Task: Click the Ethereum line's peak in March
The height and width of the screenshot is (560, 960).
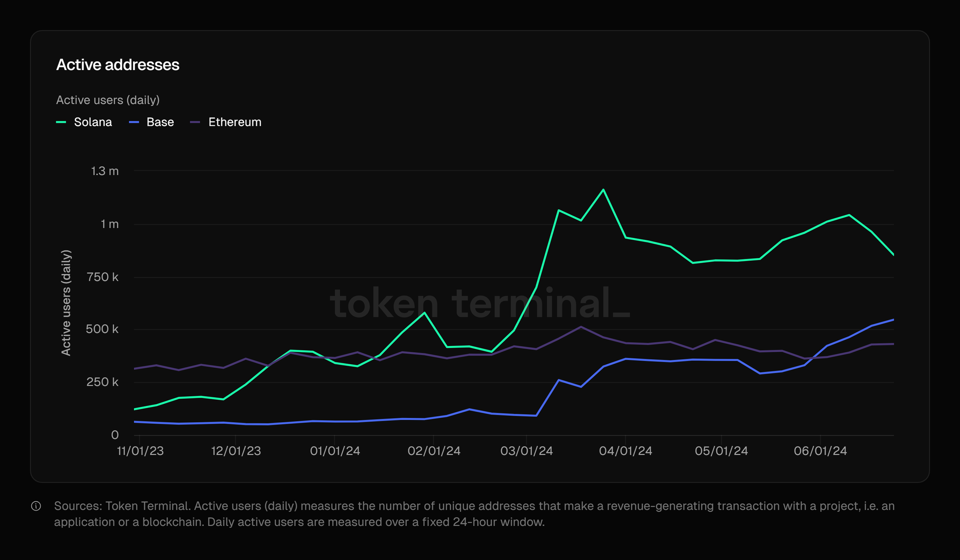Action: [x=581, y=327]
